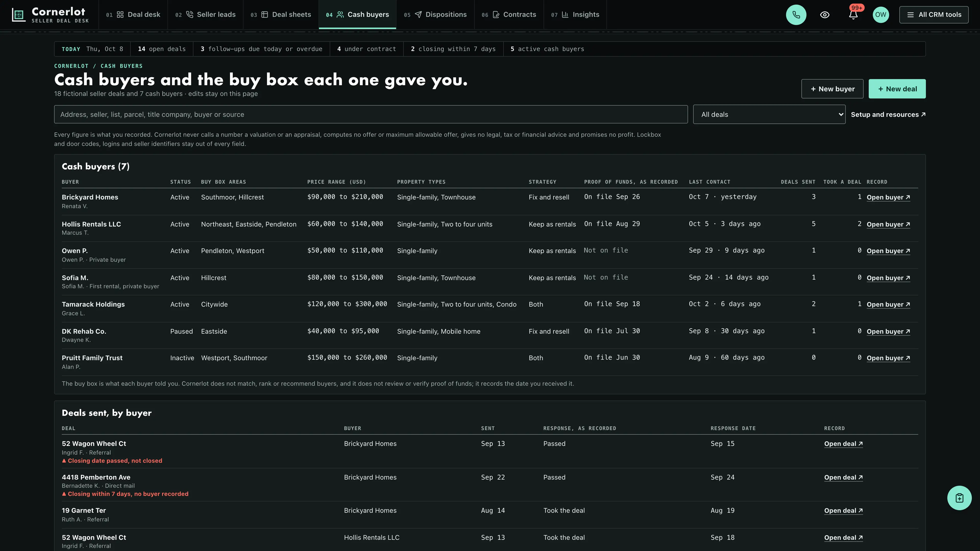Click '5 active cash buyers' stat
This screenshot has height=551, width=980.
tap(547, 49)
